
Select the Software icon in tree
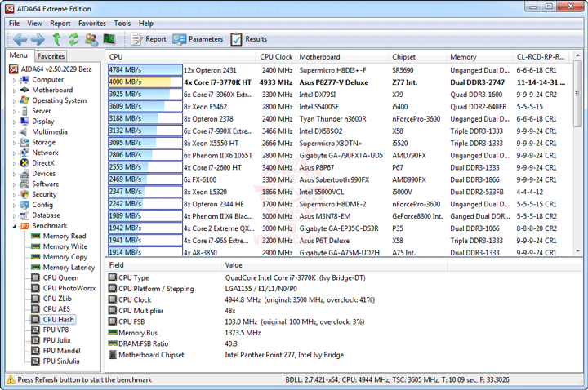pyautogui.click(x=24, y=184)
